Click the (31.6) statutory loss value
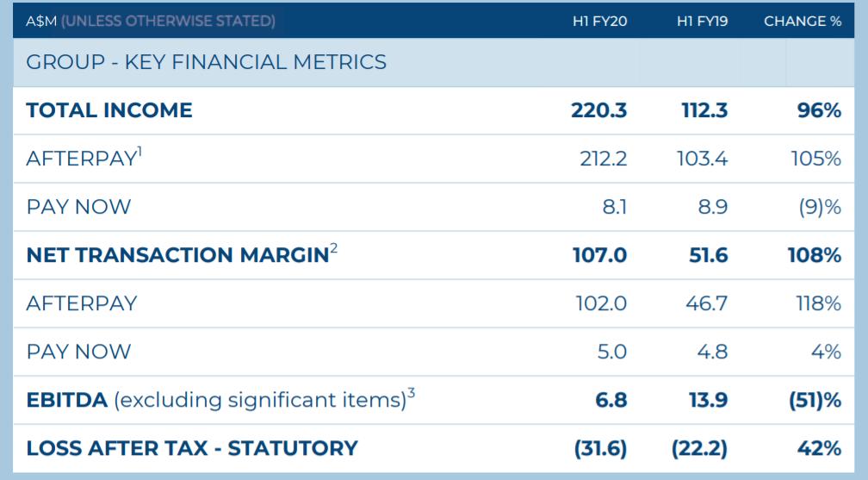This screenshot has height=480, width=868. tap(600, 448)
